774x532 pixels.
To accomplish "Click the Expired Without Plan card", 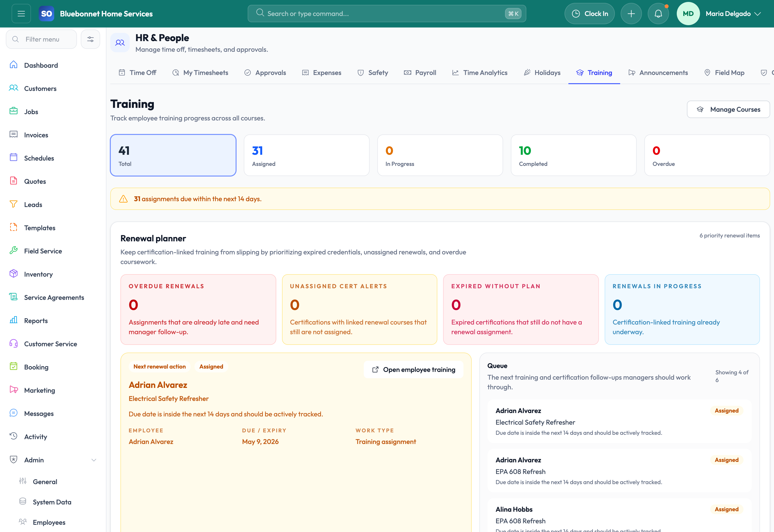I will (x=521, y=310).
